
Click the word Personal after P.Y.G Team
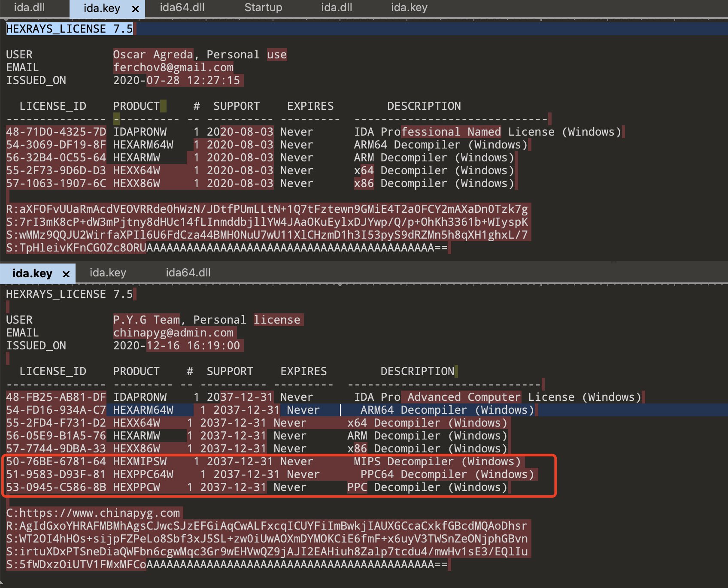pyautogui.click(x=220, y=320)
